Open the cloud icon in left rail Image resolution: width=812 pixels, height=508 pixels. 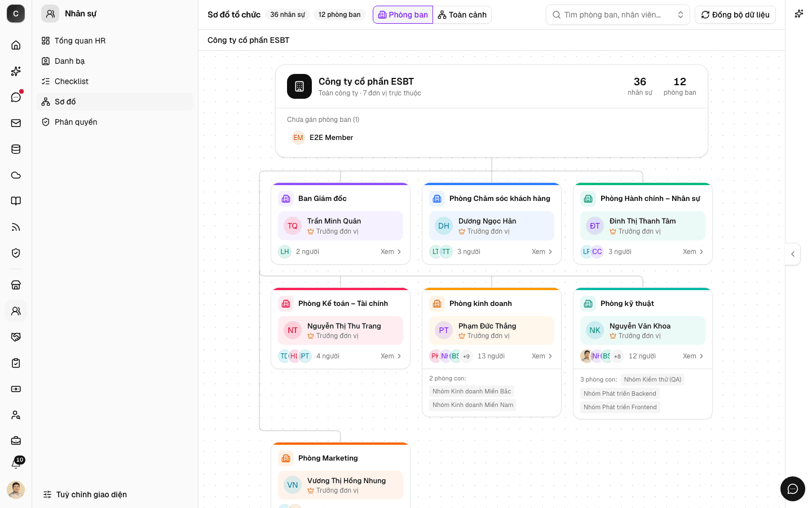(16, 175)
